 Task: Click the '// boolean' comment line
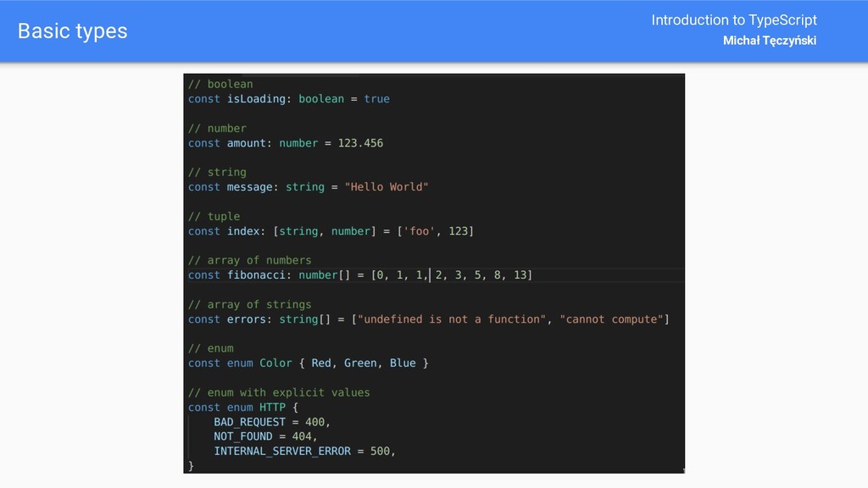[220, 84]
